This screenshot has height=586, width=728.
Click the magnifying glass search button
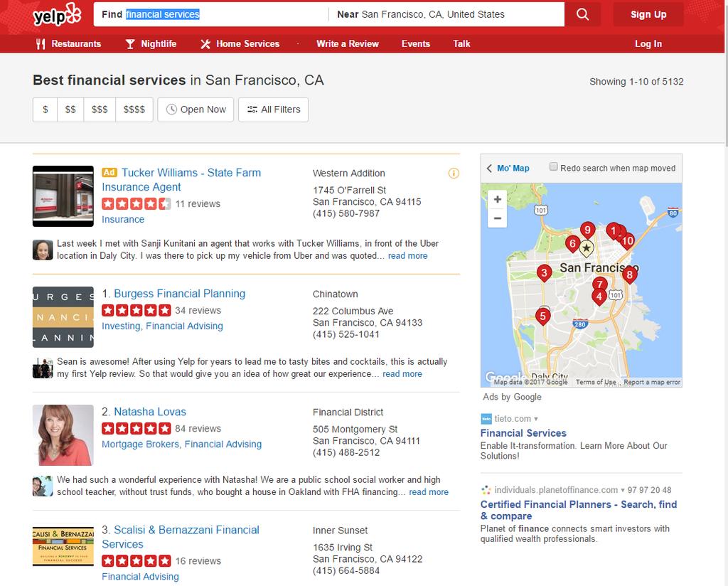pyautogui.click(x=582, y=14)
